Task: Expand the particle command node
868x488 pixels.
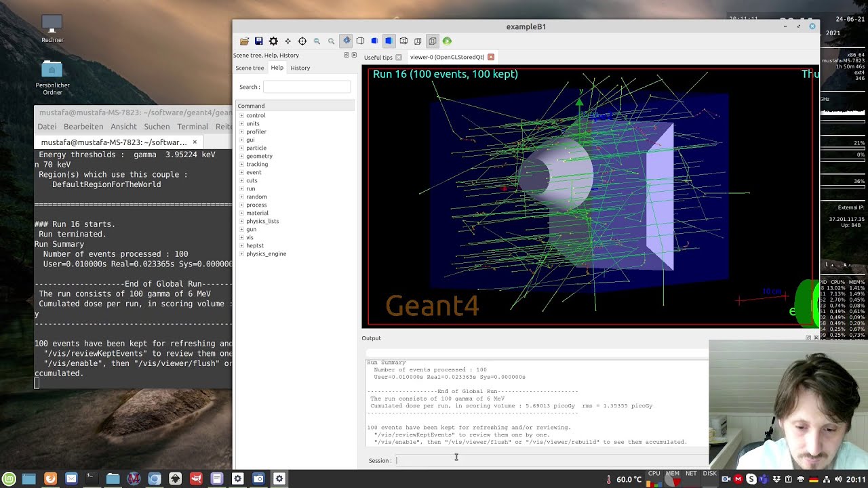Action: (241, 148)
